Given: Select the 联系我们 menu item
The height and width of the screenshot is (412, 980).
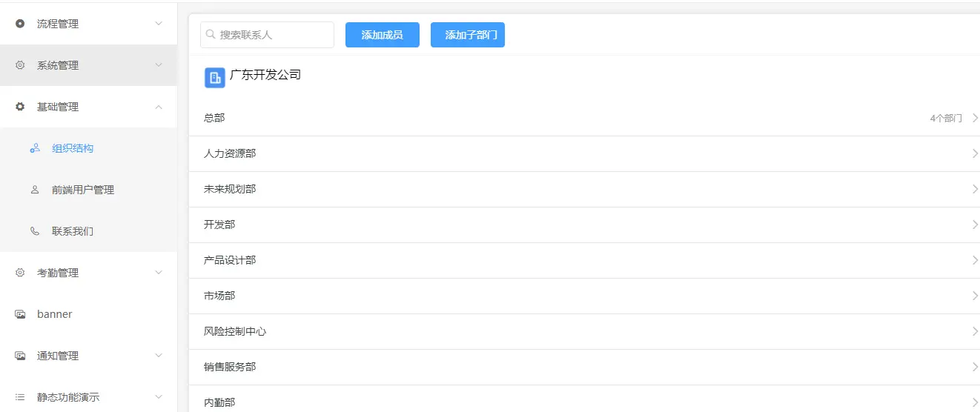Looking at the screenshot, I should [x=73, y=231].
